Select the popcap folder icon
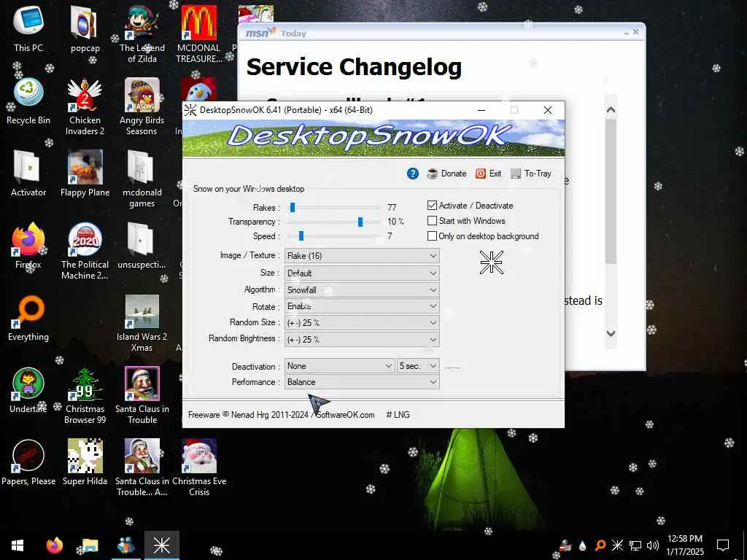This screenshot has width=747, height=560. tap(85, 29)
